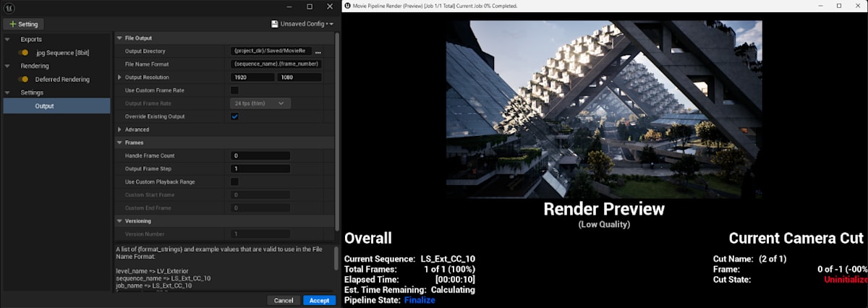Collapse the Frames section

(120, 142)
